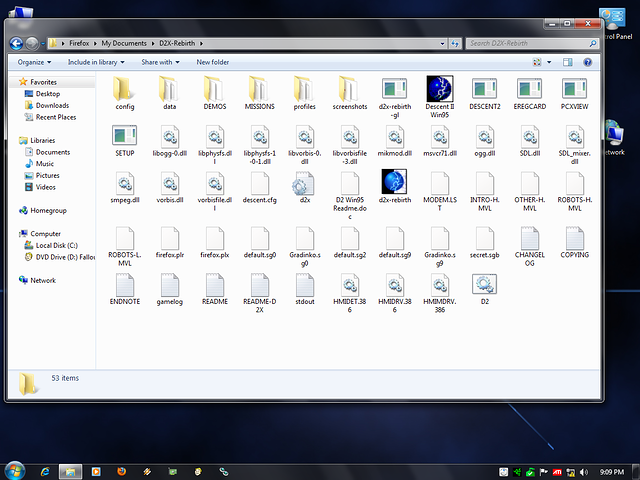
Task: Open the Organize dropdown menu
Action: coord(33,62)
